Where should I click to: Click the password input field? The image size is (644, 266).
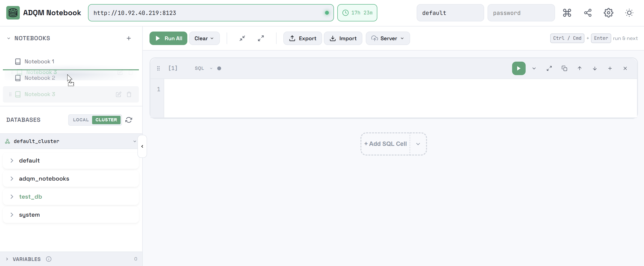[x=521, y=13]
